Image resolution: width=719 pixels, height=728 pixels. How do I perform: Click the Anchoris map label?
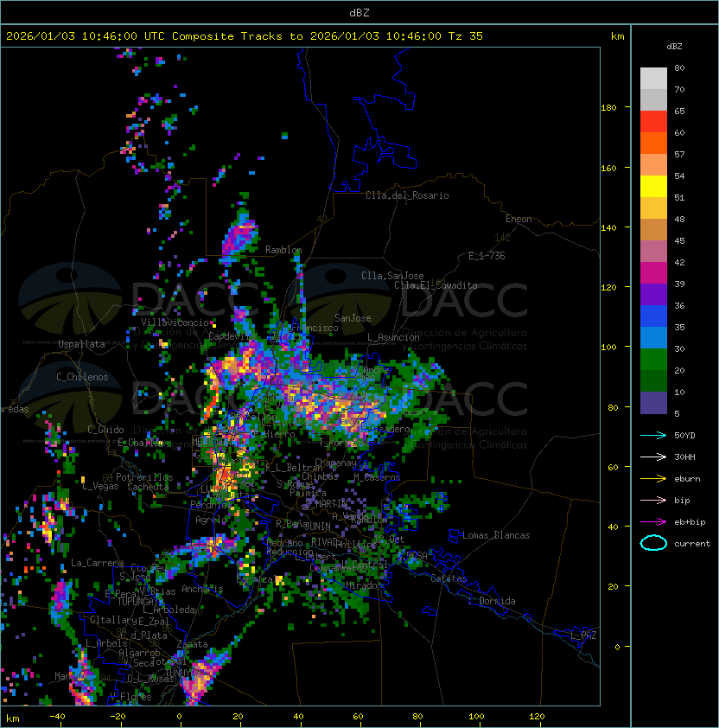[202, 589]
